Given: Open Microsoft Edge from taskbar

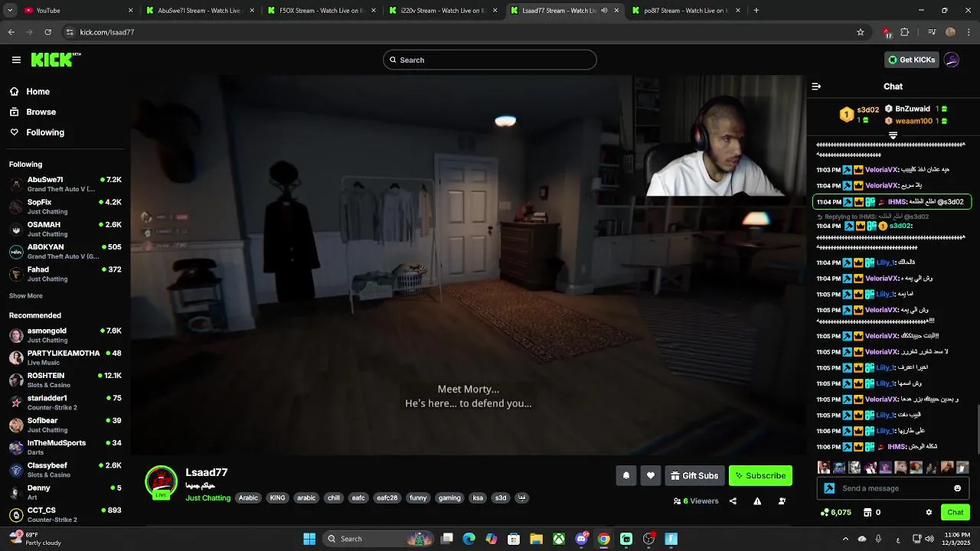Looking at the screenshot, I should tap(469, 539).
